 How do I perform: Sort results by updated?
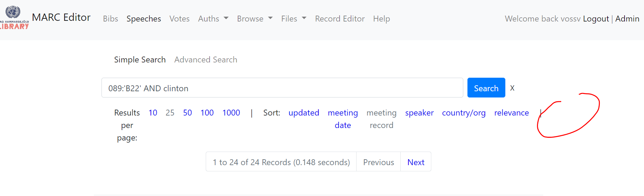(x=304, y=113)
